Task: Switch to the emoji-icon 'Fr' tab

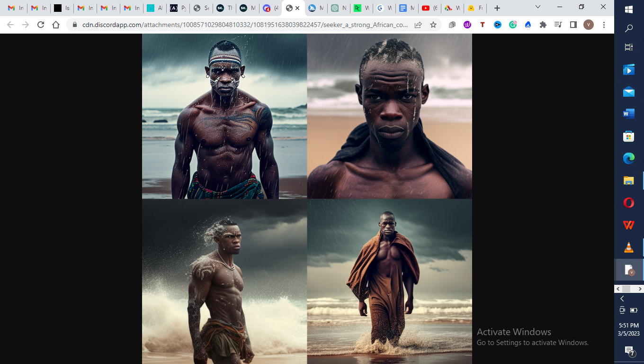Action: (x=476, y=8)
